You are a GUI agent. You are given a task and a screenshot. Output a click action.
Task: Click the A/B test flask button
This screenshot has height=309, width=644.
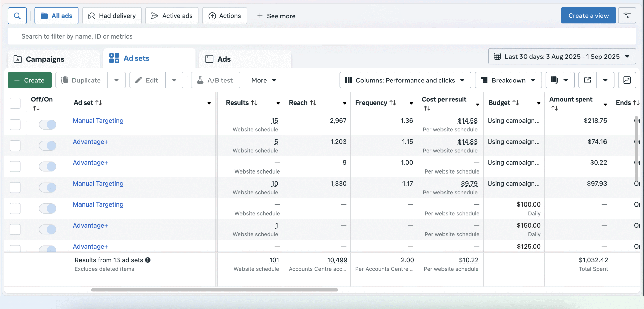[216, 80]
